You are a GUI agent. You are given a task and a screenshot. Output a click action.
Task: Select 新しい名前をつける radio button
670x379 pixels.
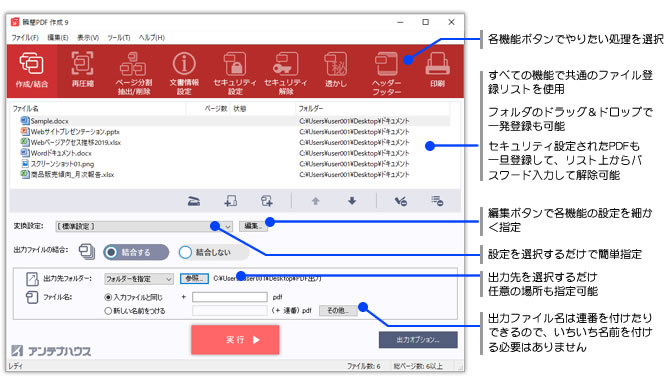(x=135, y=311)
